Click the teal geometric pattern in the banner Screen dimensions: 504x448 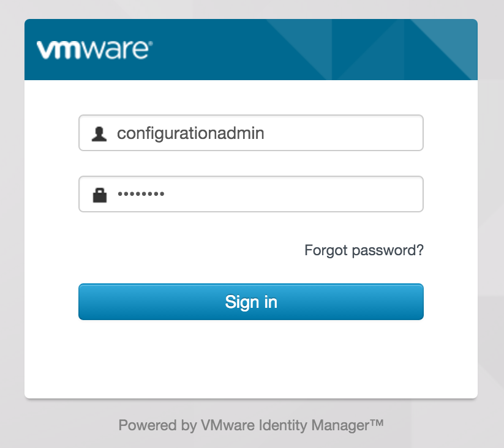pos(416,49)
